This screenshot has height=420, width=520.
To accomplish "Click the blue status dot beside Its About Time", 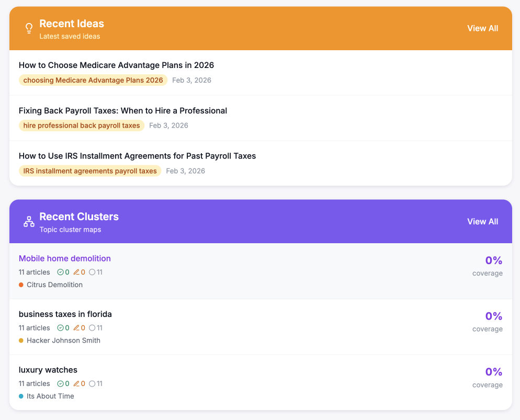I will pyautogui.click(x=21, y=396).
